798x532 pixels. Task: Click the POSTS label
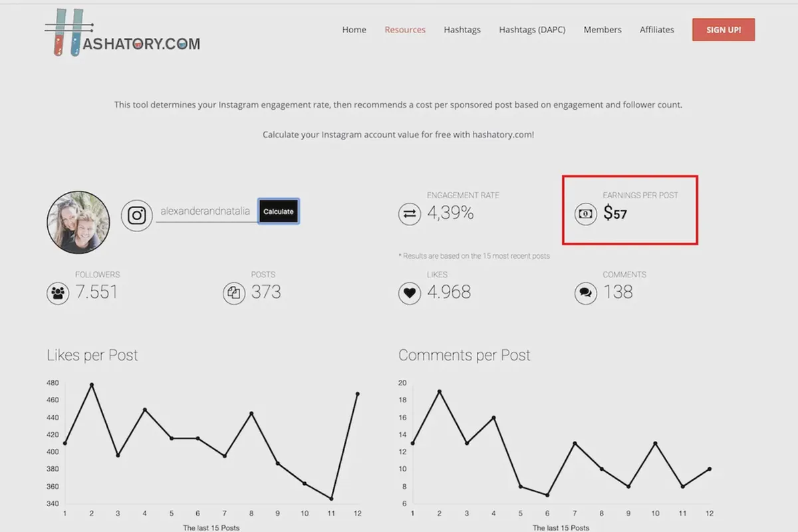(263, 275)
